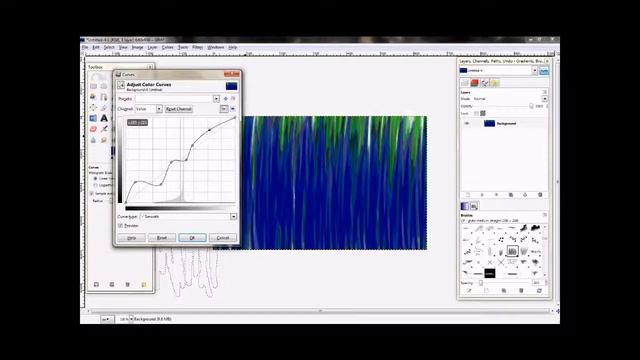640x360 pixels.
Task: Open the Layers tab menu arrow
Action: click(x=544, y=92)
